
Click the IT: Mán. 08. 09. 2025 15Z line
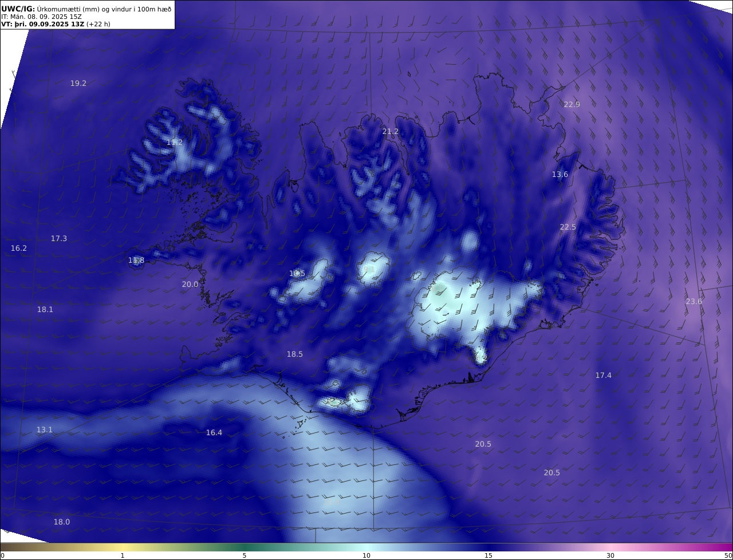(x=41, y=17)
